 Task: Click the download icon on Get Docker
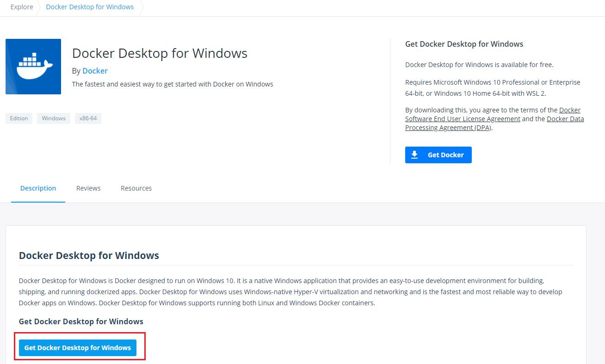[414, 154]
